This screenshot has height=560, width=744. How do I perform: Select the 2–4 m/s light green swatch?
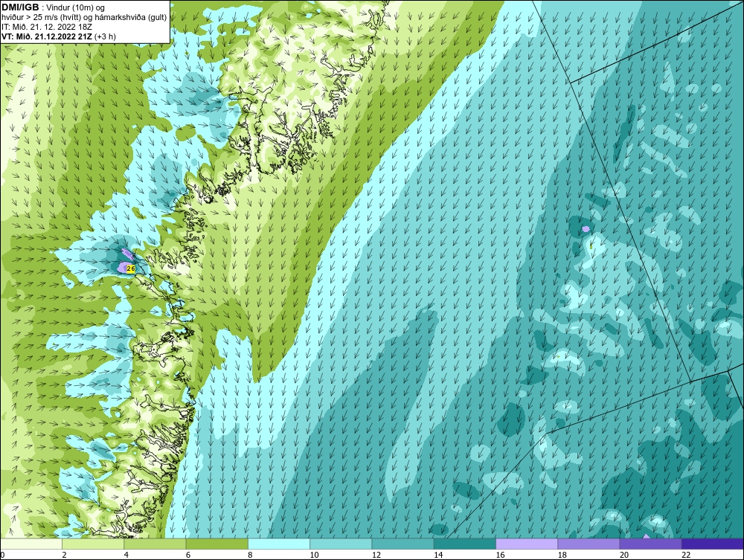(93, 544)
